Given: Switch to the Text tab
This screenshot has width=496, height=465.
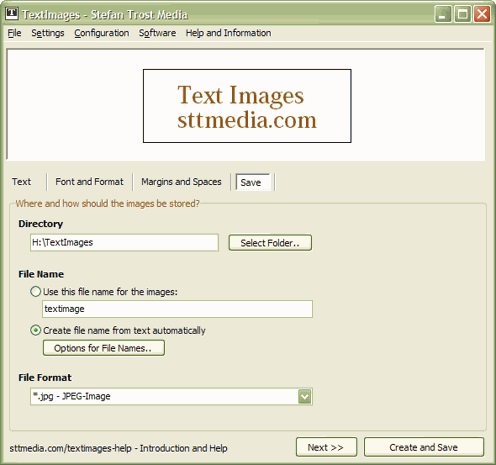Looking at the screenshot, I should (x=21, y=182).
